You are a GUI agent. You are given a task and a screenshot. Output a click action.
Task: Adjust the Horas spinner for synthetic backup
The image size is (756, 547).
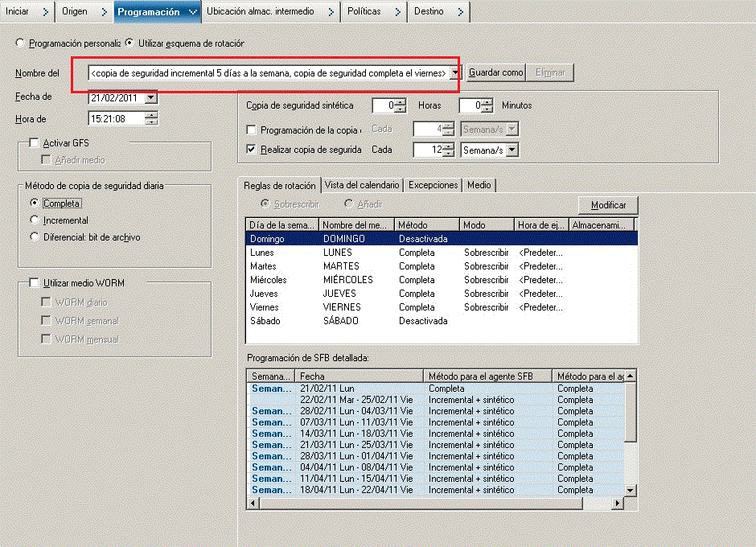tap(401, 105)
